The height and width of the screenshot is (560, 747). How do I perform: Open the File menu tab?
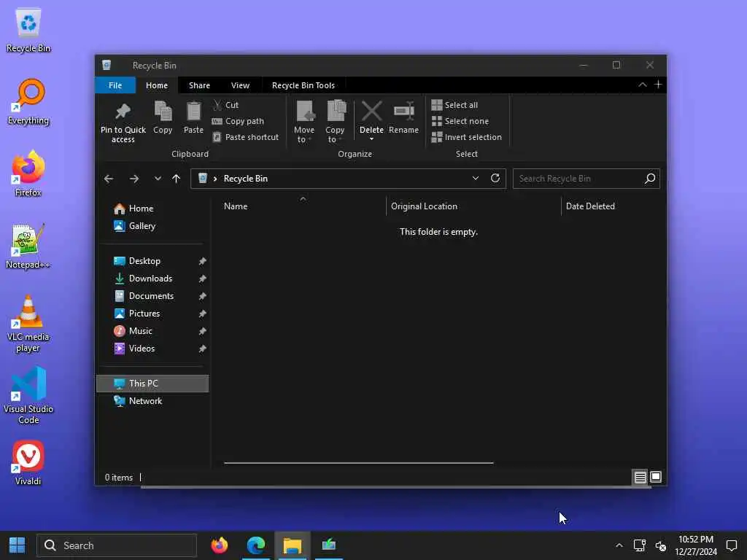coord(115,85)
